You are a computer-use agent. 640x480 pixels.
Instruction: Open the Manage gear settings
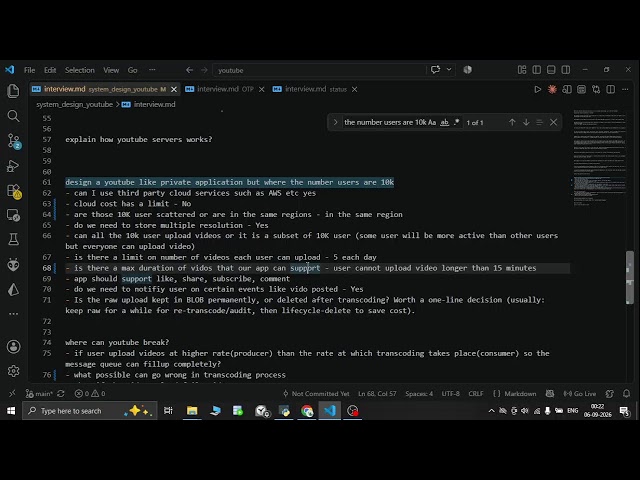click(13, 371)
